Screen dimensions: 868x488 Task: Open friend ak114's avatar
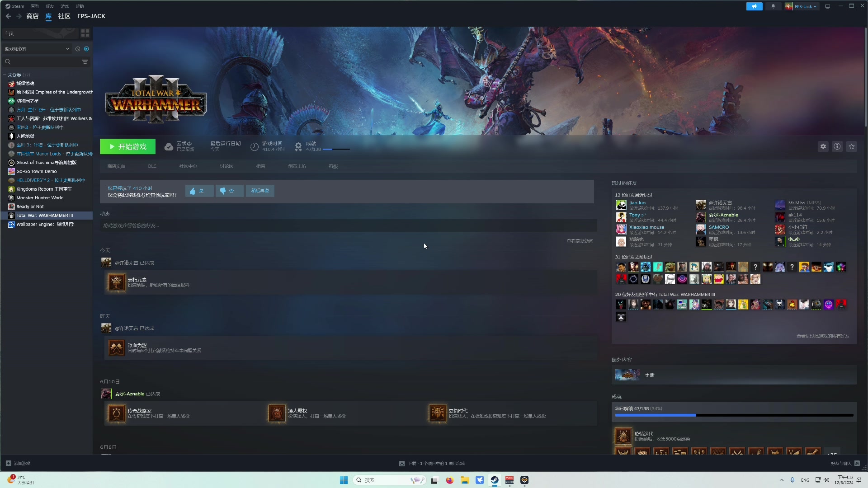coord(780,217)
